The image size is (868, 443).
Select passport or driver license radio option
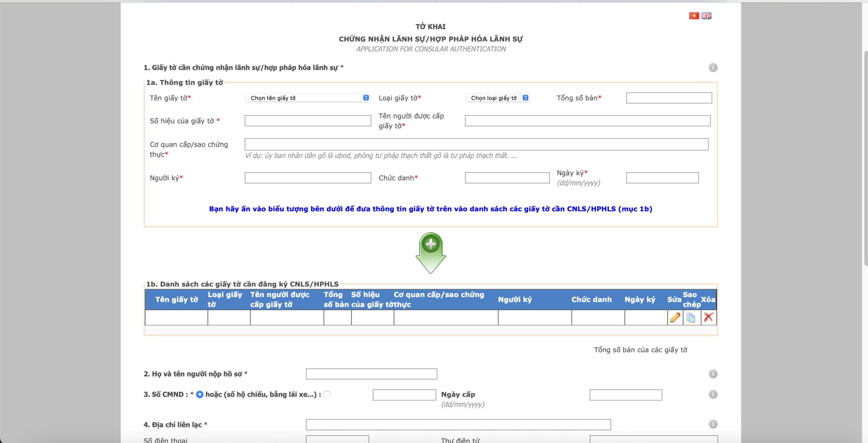327,395
